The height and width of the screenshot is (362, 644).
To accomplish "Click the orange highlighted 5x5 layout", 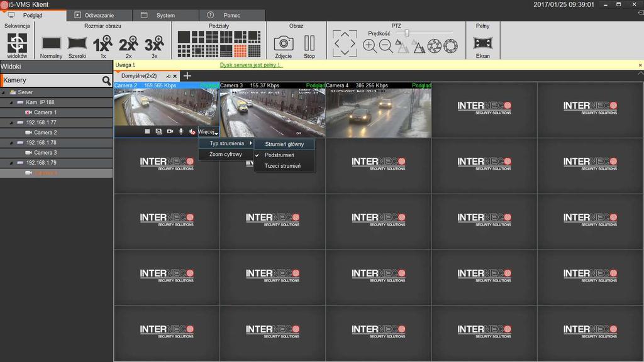I will [x=240, y=51].
